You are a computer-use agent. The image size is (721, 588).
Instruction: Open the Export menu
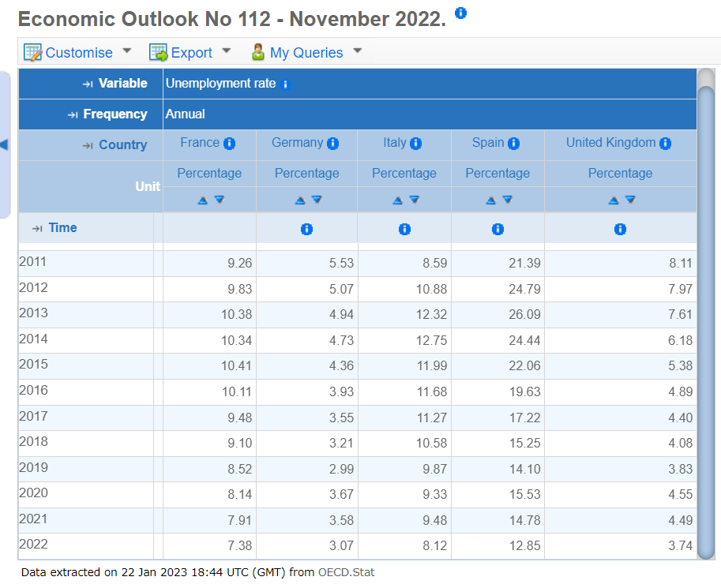pos(191,53)
